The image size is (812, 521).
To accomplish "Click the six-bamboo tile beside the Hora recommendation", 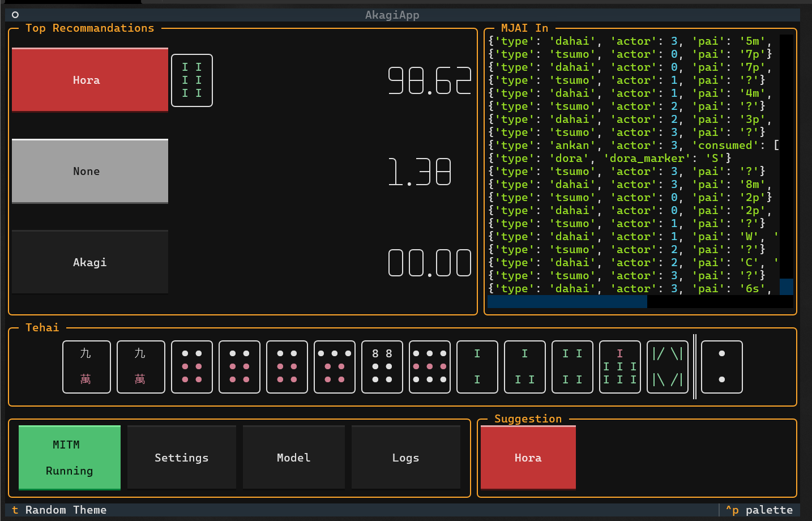I will pyautogui.click(x=192, y=80).
